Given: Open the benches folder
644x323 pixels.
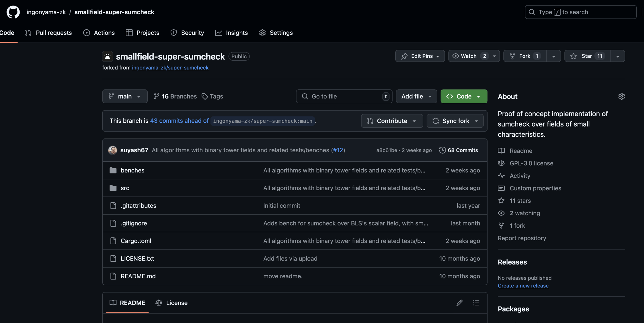Looking at the screenshot, I should pos(132,170).
